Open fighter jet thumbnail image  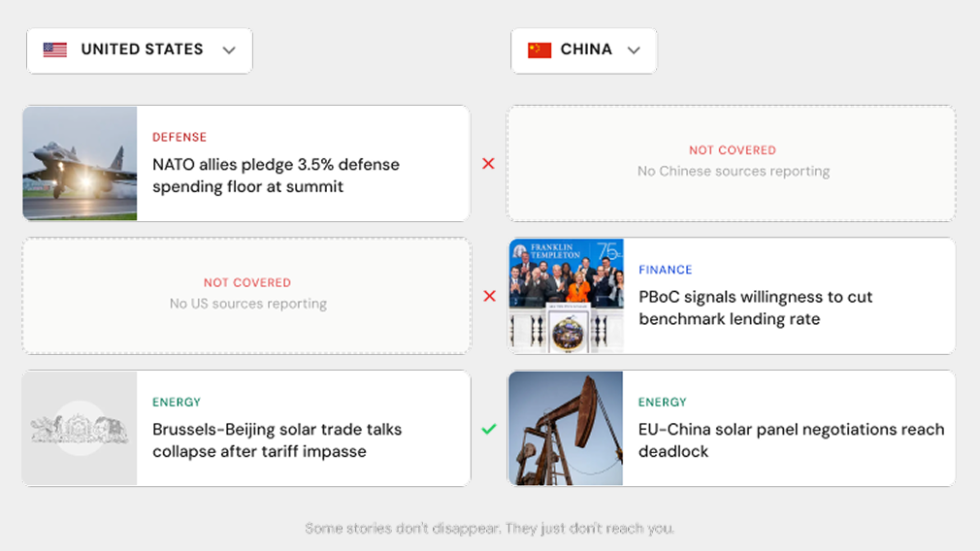80,164
